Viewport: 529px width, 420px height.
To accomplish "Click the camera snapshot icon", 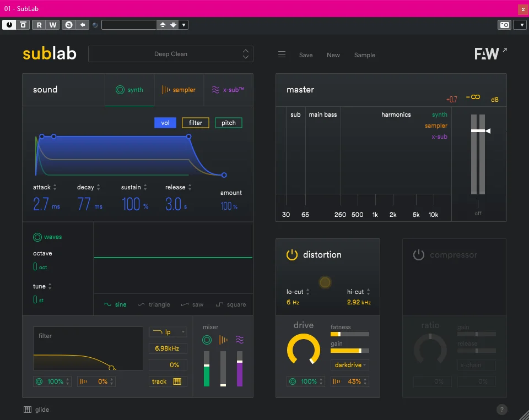I will 505,25.
